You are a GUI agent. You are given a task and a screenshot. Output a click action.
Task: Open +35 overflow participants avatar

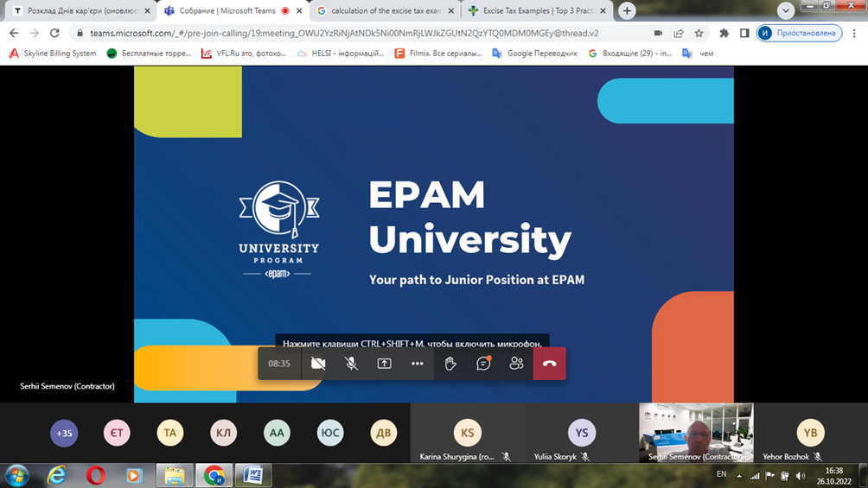(x=64, y=433)
